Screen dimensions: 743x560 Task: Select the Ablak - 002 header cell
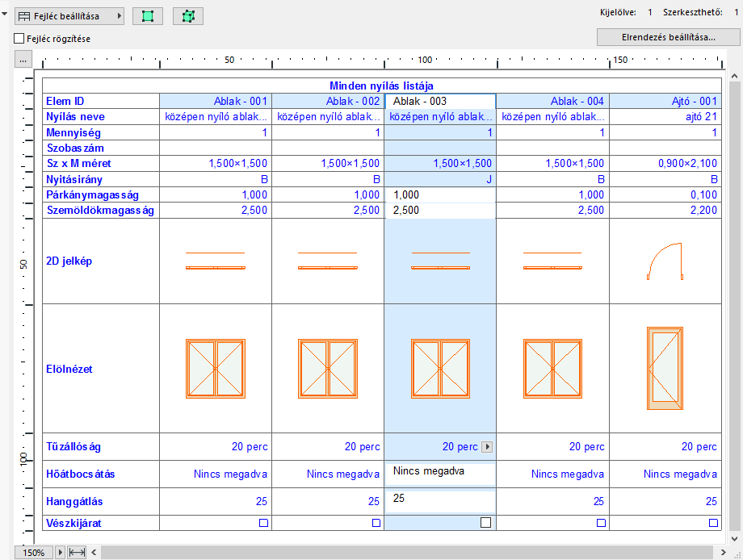[328, 102]
